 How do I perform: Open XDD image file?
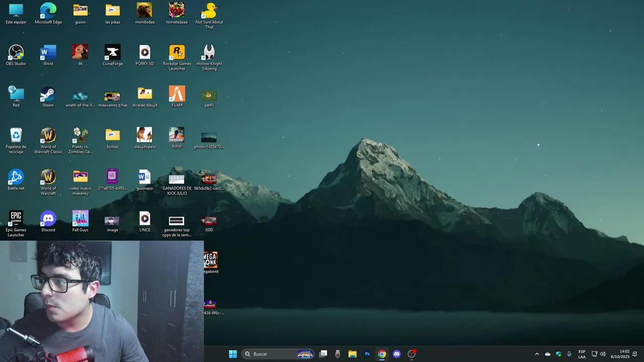[209, 224]
